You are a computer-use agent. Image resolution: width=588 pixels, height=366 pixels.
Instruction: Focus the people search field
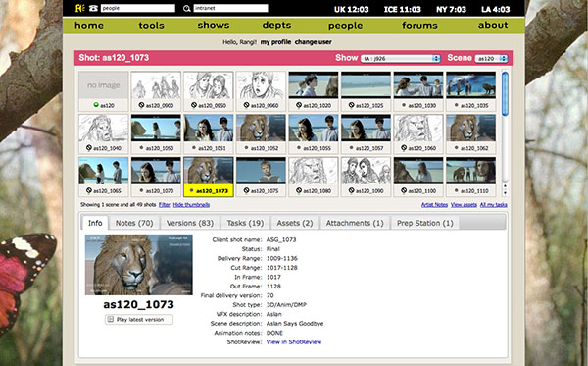(x=137, y=8)
